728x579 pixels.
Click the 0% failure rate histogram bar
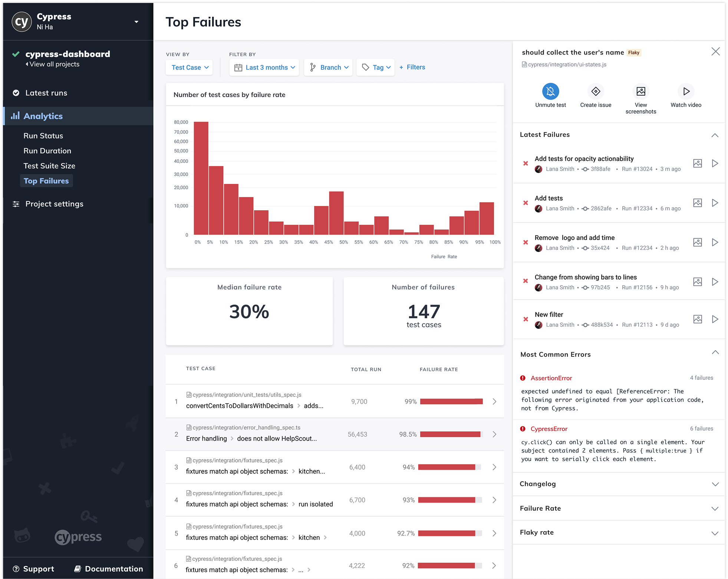point(201,178)
